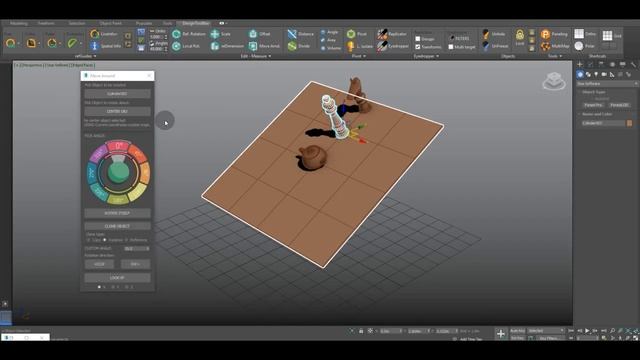
Task: Click the UnFreeze objects icon
Action: click(485, 46)
